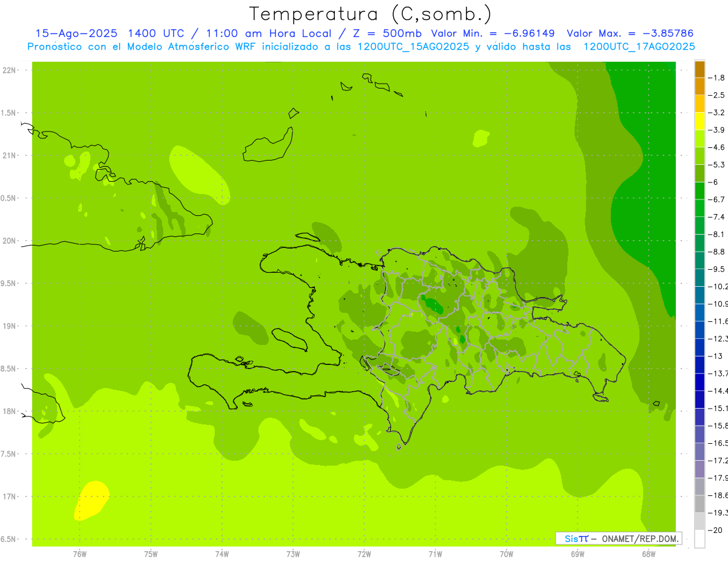Image resolution: width=728 pixels, height=562 pixels.
Task: Click the "1200UTC_17AGO2025" valid-until timestamp
Action: pyautogui.click(x=639, y=47)
